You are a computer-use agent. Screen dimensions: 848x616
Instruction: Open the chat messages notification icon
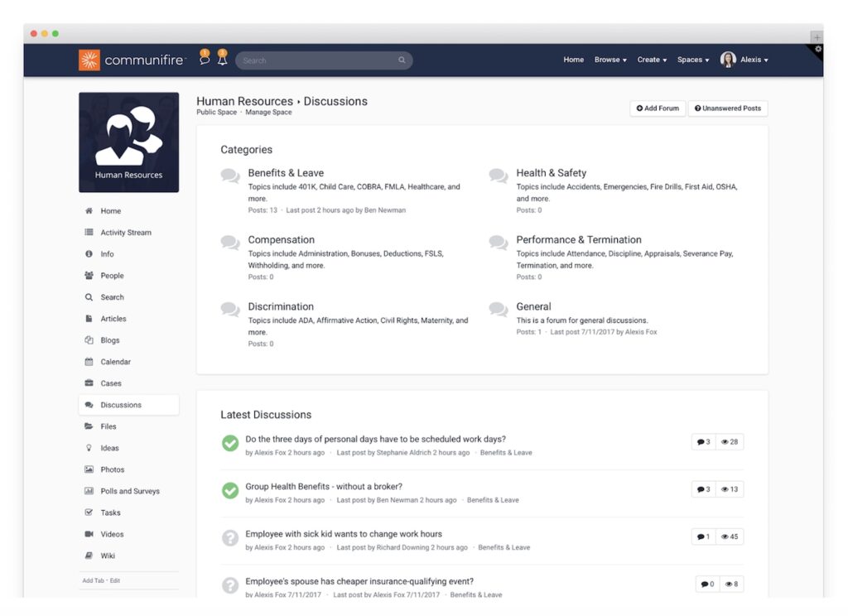tap(205, 60)
